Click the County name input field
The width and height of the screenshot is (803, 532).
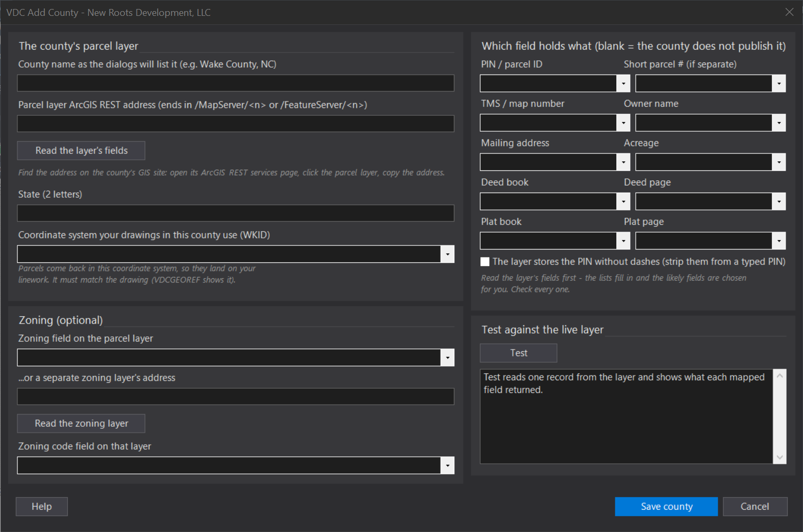coord(235,83)
